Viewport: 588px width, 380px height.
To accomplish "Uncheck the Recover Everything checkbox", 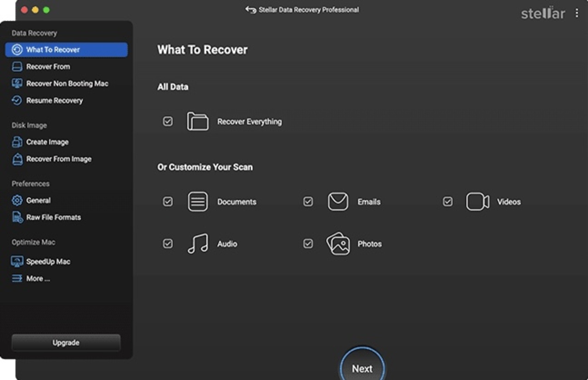I will click(x=168, y=121).
